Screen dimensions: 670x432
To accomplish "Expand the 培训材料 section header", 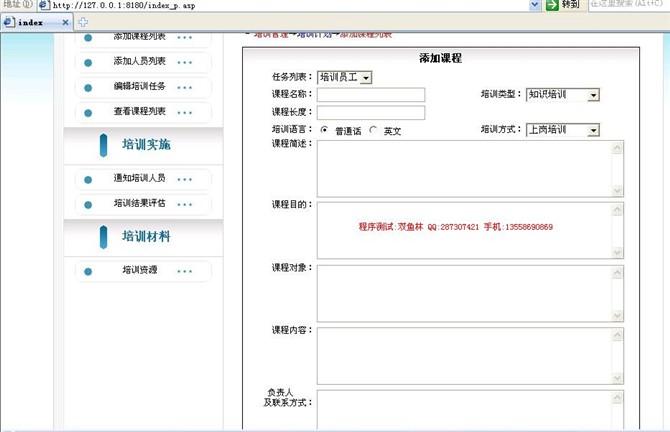I will [x=143, y=237].
